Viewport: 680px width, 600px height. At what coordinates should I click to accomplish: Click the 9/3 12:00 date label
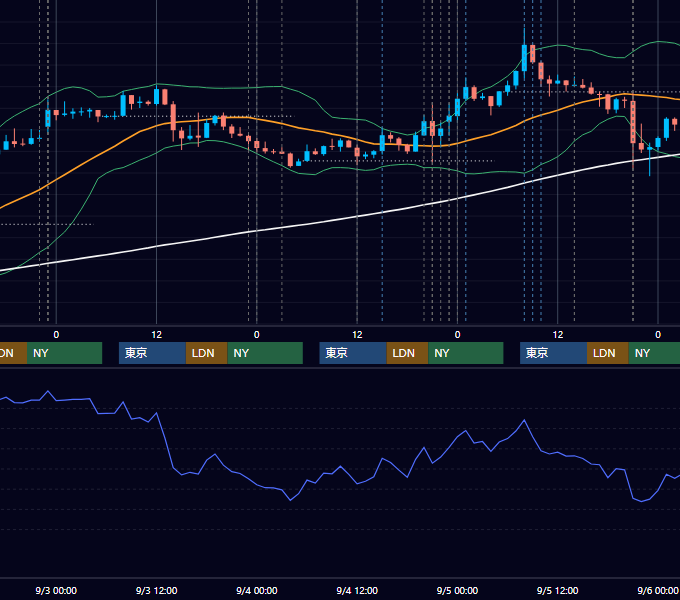(x=156, y=590)
